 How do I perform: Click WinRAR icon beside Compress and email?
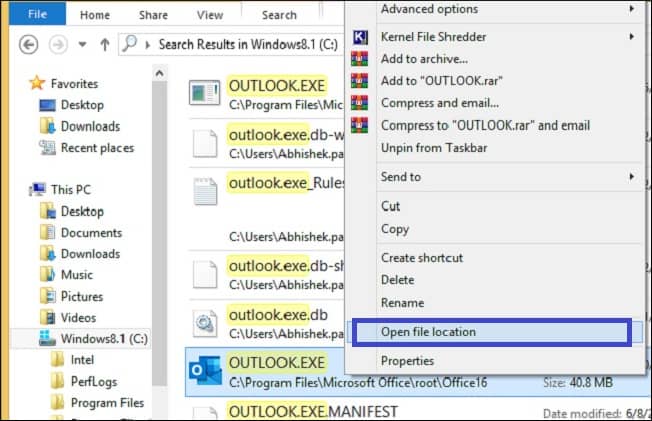click(x=360, y=103)
